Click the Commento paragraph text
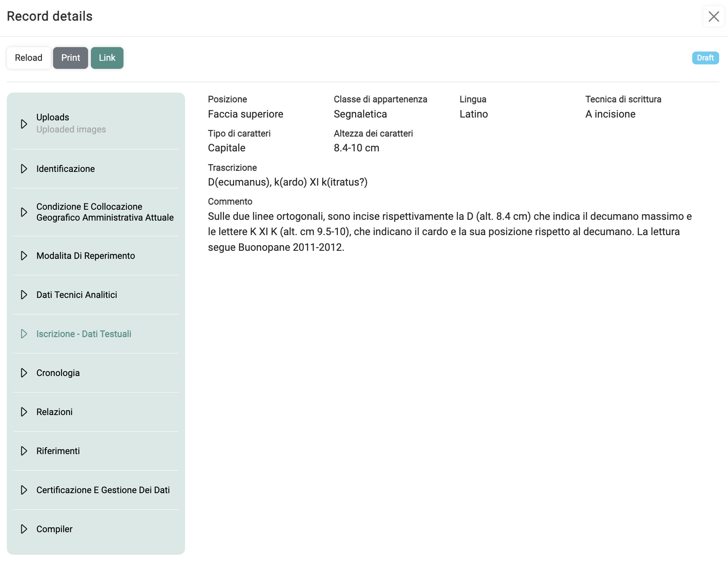This screenshot has width=728, height=566. (x=449, y=232)
